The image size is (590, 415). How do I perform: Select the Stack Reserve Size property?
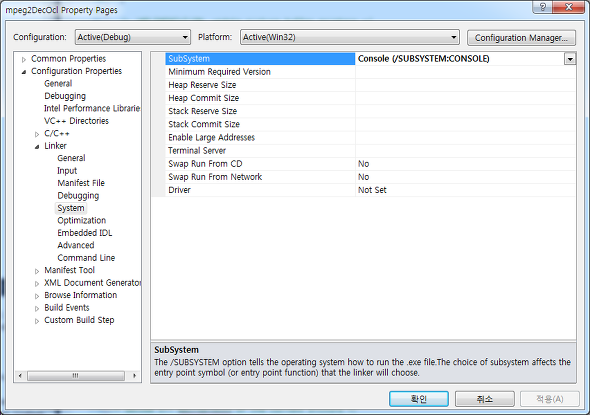260,111
